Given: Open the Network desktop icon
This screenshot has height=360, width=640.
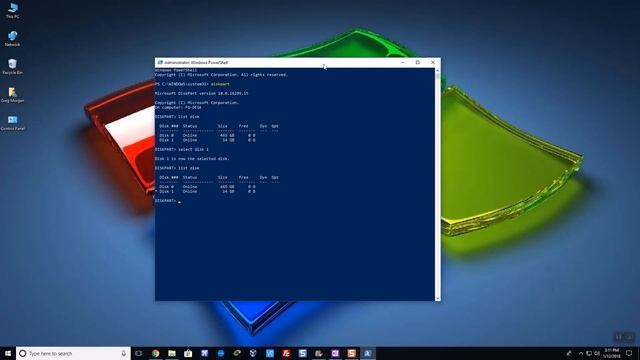Looking at the screenshot, I should (x=13, y=38).
